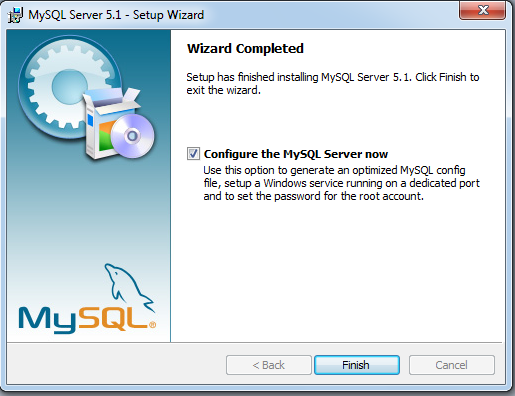Viewport: 515px width, 396px height.
Task: Click the purple CD disc icon
Action: (132, 136)
